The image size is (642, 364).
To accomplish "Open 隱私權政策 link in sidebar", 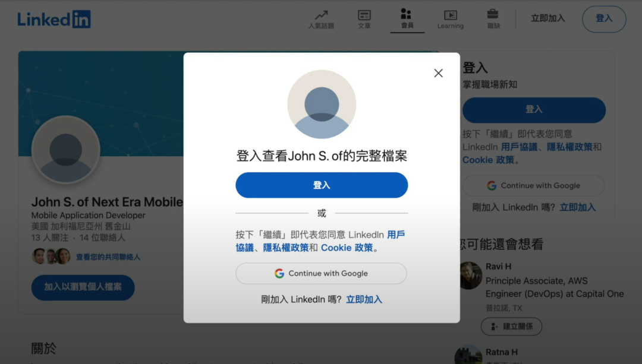I will (569, 147).
